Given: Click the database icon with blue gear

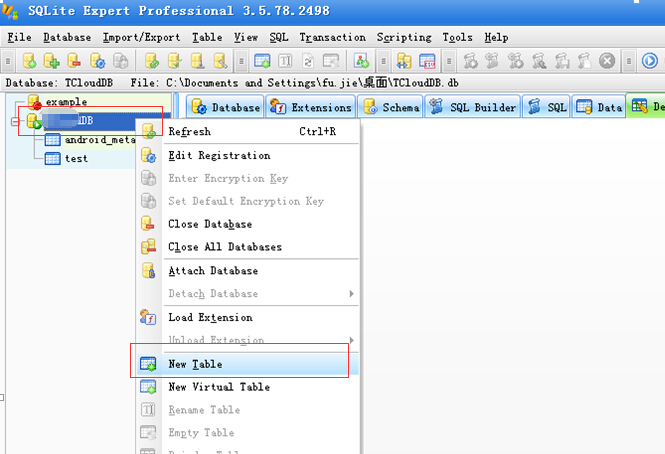Looking at the screenshot, I should click(x=98, y=61).
